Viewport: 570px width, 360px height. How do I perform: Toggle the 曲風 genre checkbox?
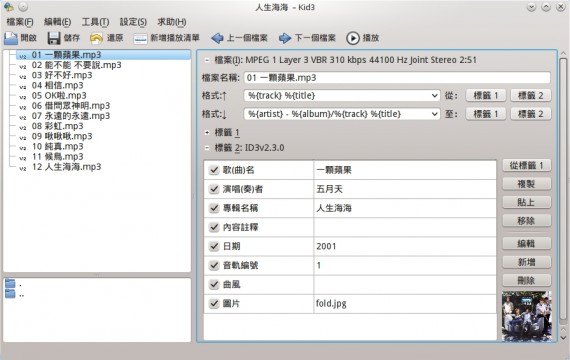point(214,284)
